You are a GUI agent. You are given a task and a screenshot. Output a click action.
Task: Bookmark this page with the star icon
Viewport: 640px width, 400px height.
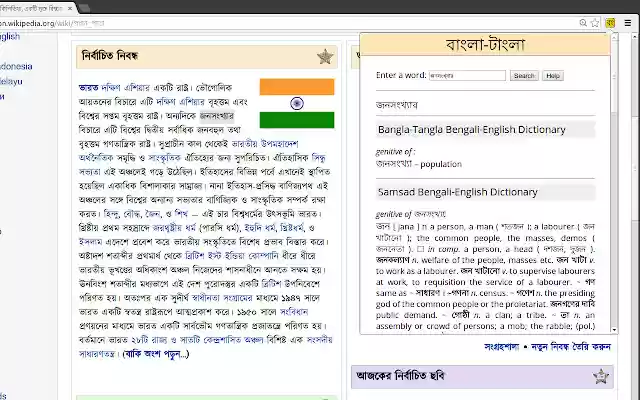point(595,23)
